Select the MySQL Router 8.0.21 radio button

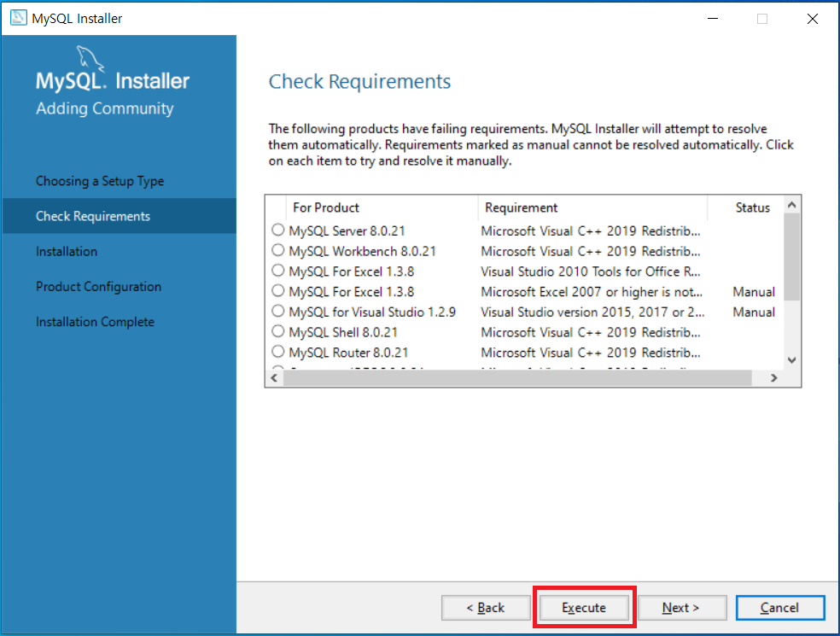point(277,352)
